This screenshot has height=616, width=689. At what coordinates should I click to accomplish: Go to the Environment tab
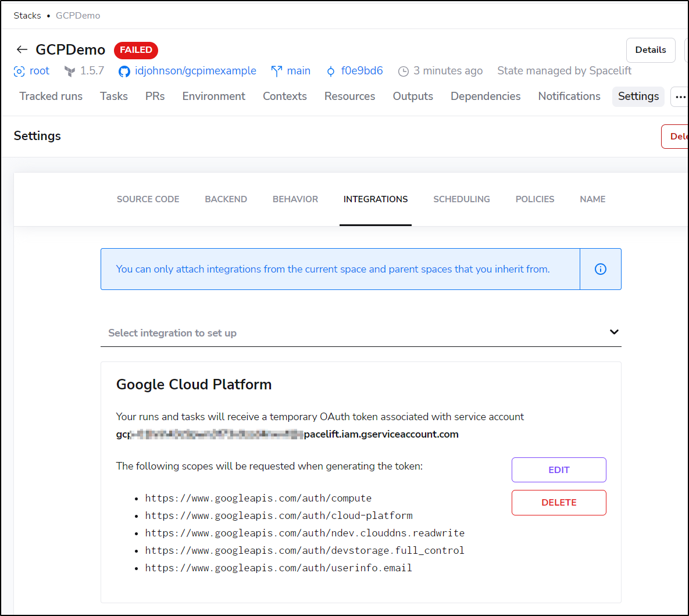tap(213, 96)
